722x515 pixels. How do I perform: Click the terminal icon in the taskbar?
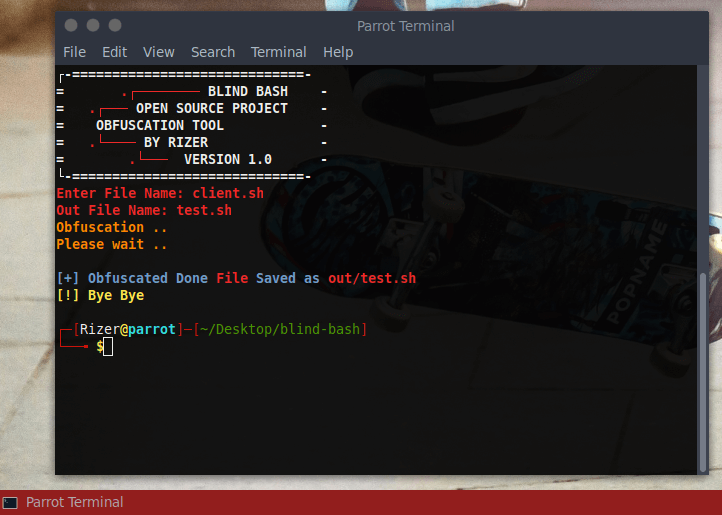tap(10, 502)
